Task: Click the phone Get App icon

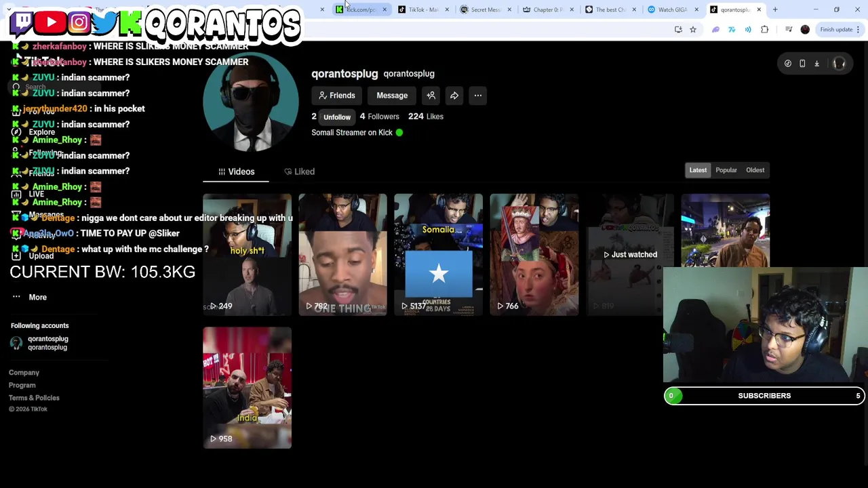Action: pyautogui.click(x=802, y=64)
